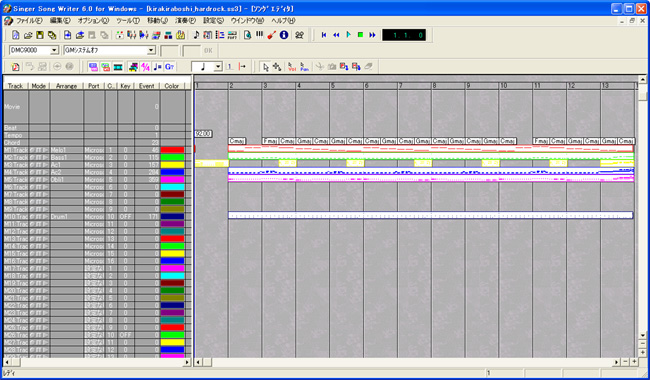Click the single music note icon in top toolbar

tap(196, 35)
